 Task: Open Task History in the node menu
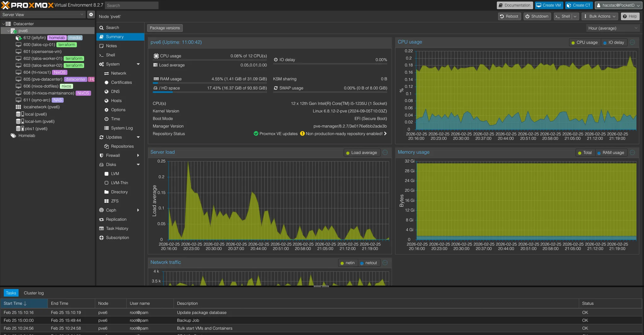tap(117, 229)
